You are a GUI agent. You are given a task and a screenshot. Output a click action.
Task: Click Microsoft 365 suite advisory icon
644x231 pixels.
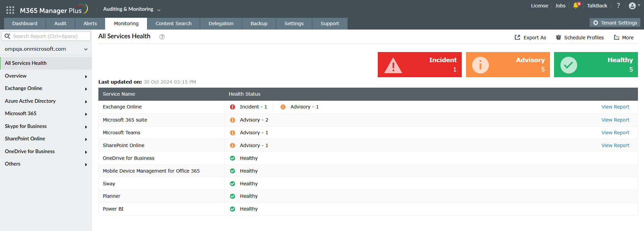[232, 120]
